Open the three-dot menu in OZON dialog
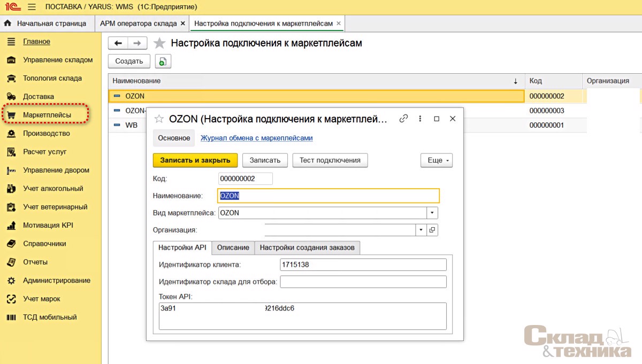This screenshot has height=364, width=642. tap(420, 119)
